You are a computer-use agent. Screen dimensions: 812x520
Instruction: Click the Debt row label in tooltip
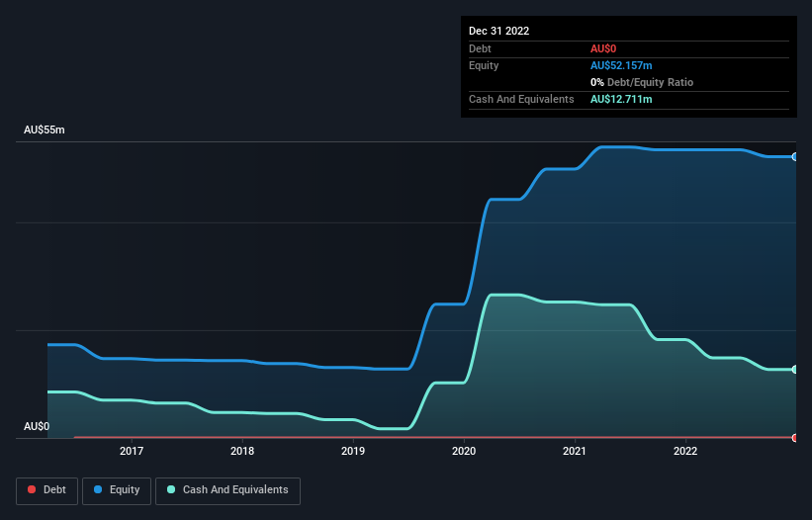pos(480,48)
